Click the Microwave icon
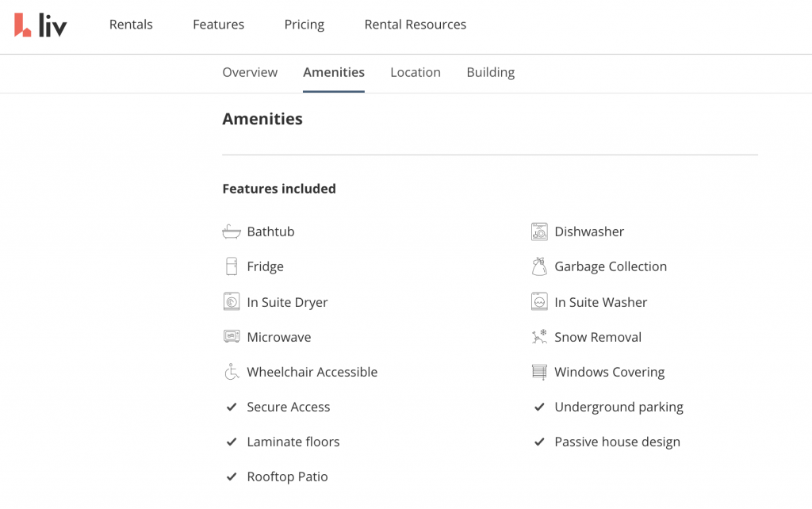This screenshot has width=812, height=509. point(232,337)
